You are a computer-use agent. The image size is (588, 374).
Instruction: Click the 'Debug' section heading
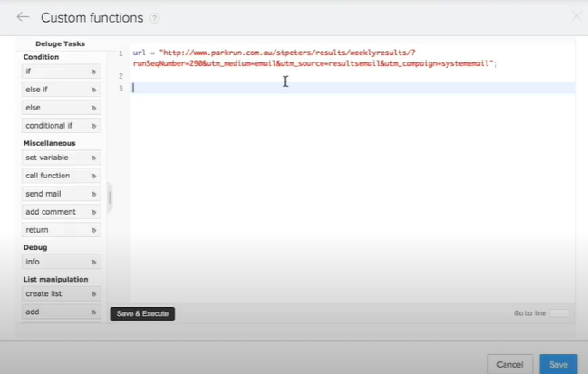coord(35,247)
